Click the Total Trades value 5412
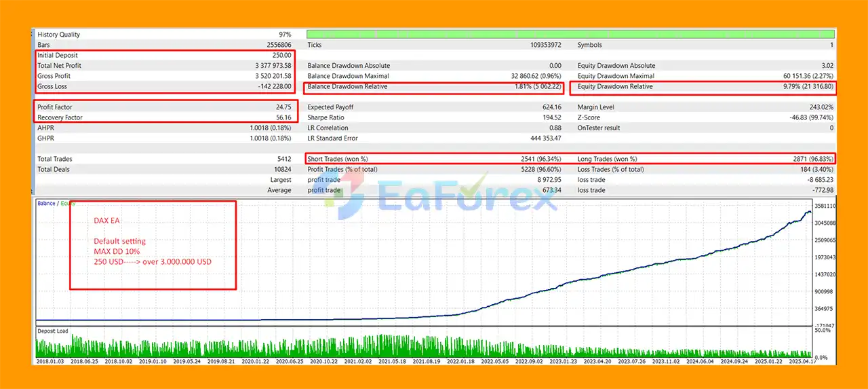868x389 pixels. [x=284, y=159]
